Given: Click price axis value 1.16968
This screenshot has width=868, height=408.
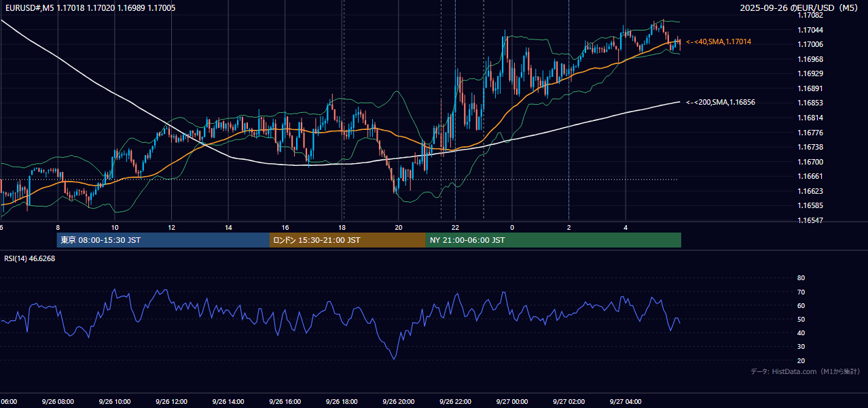Looking at the screenshot, I should click(811, 59).
